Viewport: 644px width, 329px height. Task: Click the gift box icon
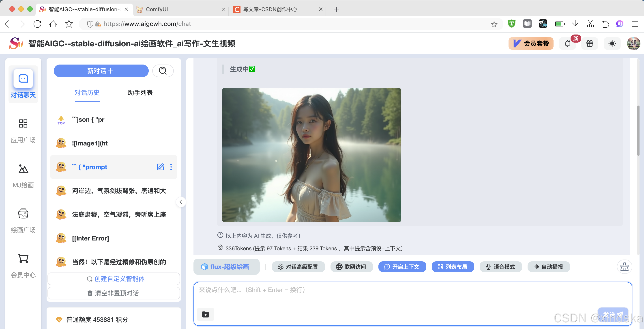590,43
